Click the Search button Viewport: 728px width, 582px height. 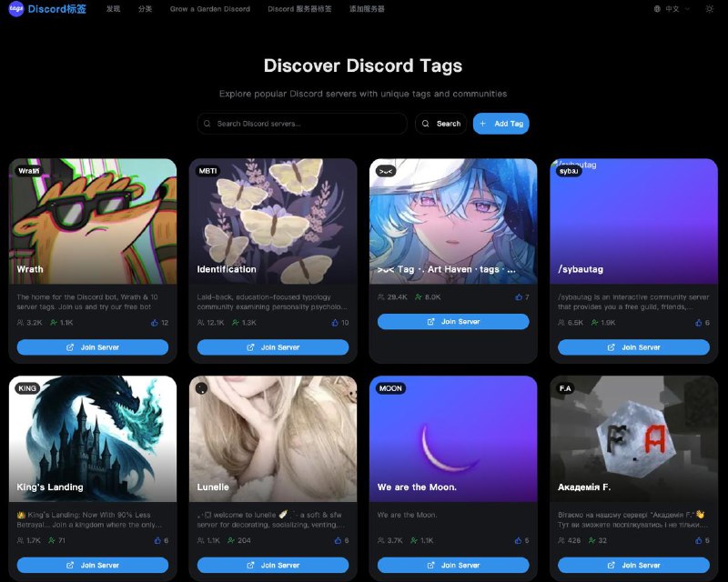tap(440, 124)
